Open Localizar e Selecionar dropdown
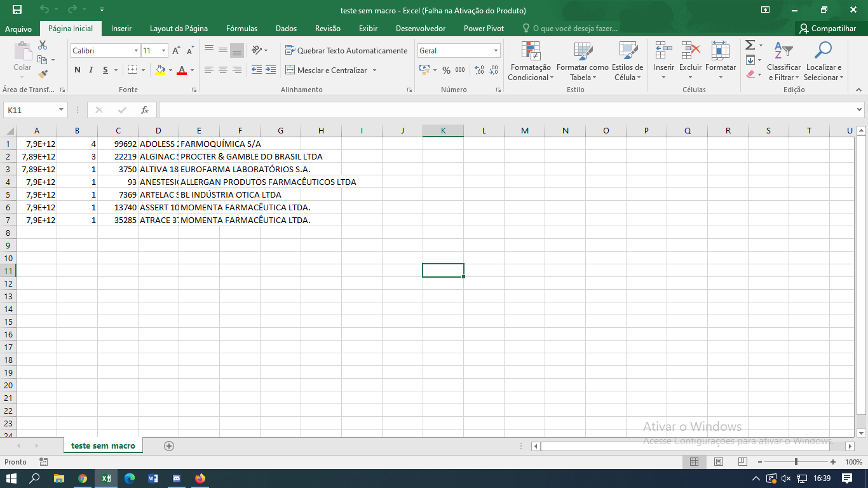Screen dimensions: 868x488 point(824,61)
